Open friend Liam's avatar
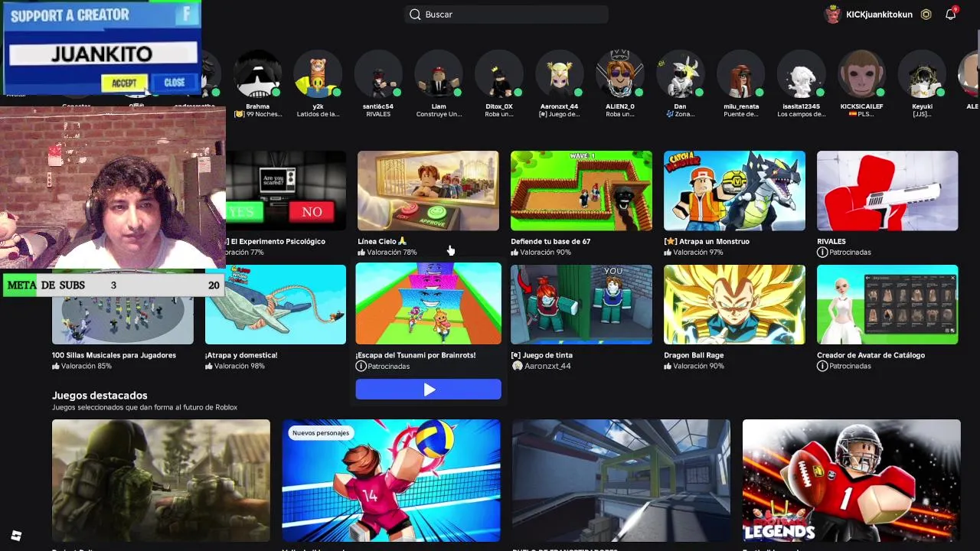Image resolution: width=980 pixels, height=551 pixels. [439, 75]
